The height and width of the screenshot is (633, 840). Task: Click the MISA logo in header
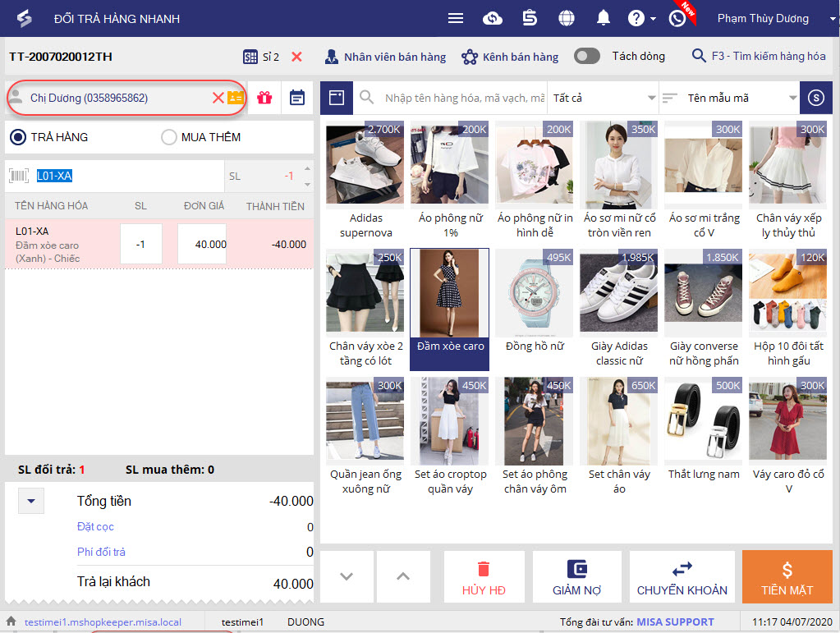click(24, 19)
